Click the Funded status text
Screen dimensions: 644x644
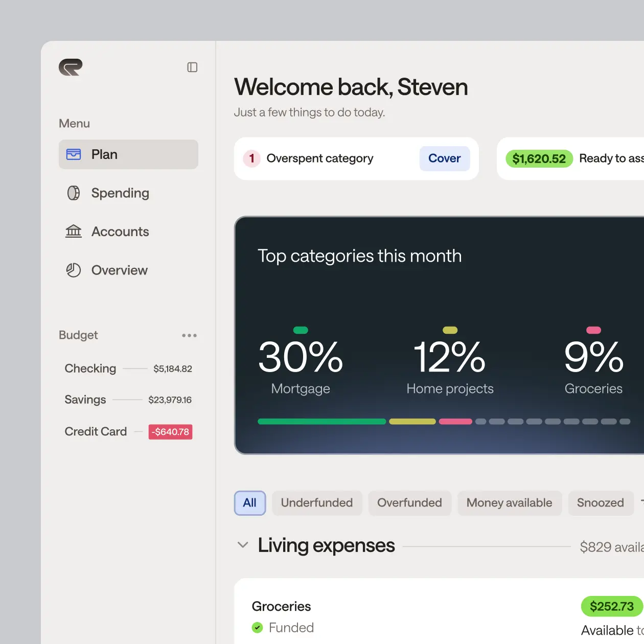coord(291,628)
